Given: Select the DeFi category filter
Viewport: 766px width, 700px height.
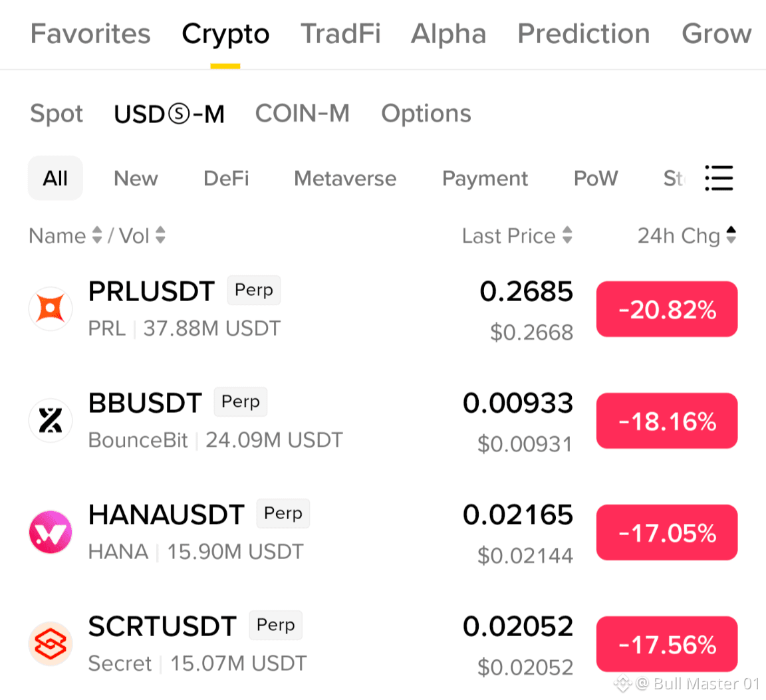Looking at the screenshot, I should click(225, 178).
